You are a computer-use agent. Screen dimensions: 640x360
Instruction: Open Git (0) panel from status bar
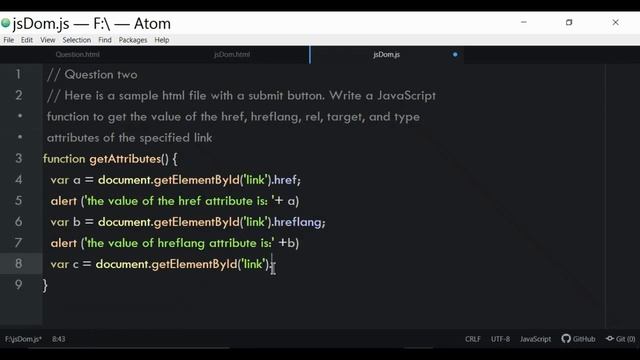pyautogui.click(x=620, y=339)
